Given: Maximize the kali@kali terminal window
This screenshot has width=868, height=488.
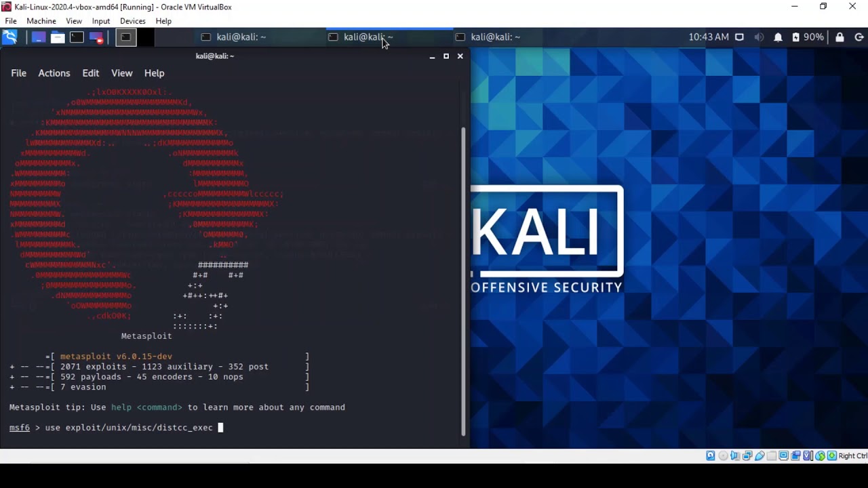Looking at the screenshot, I should coord(446,56).
